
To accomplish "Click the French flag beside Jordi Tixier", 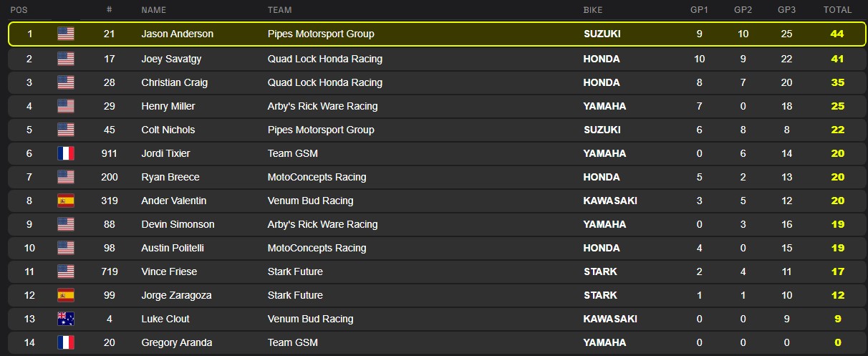I will click(x=66, y=153).
